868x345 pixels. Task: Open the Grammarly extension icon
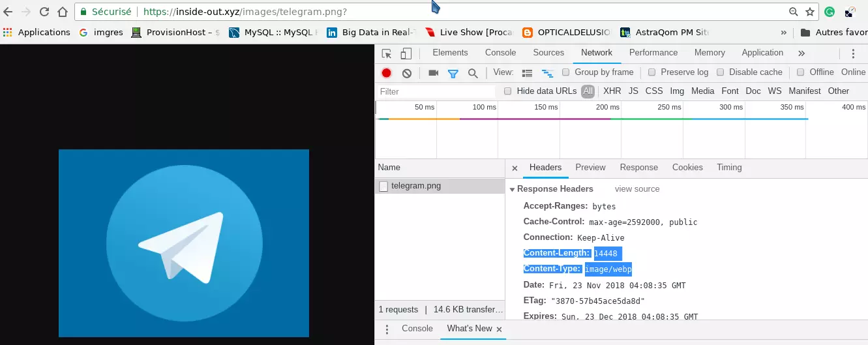830,12
